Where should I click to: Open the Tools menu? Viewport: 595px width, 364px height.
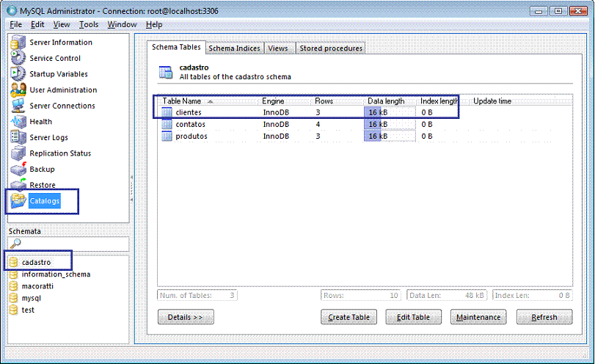point(89,25)
